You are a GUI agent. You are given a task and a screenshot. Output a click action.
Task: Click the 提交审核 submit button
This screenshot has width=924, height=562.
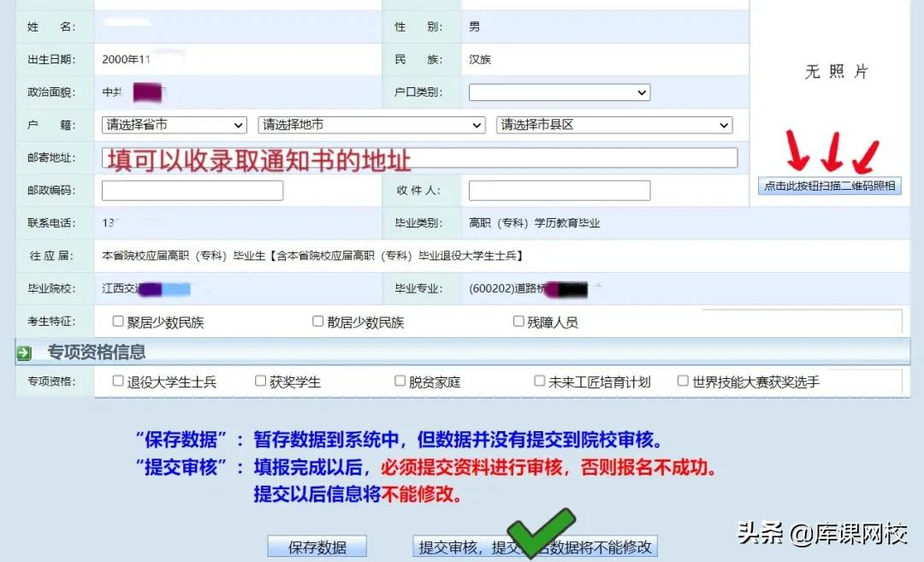(x=535, y=547)
